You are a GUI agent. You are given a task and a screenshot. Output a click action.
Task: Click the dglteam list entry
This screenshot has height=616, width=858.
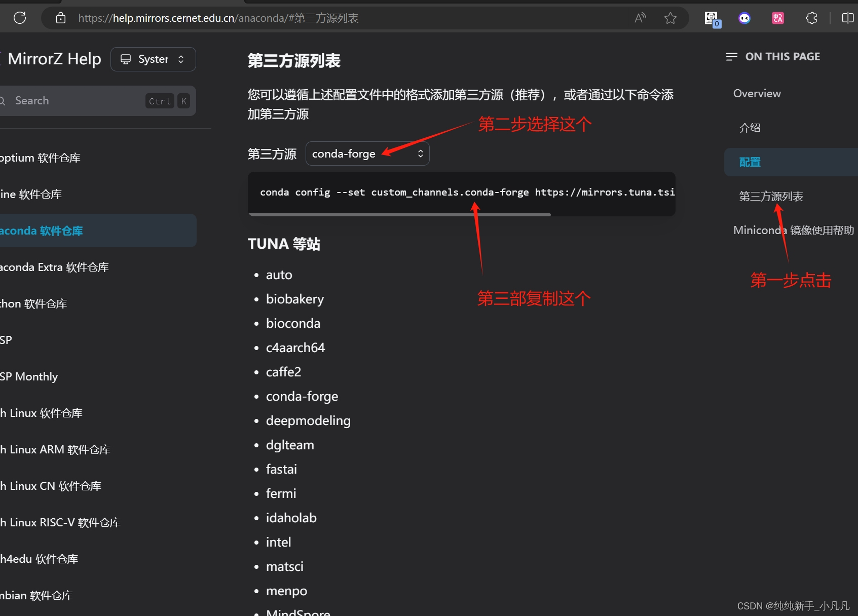pyautogui.click(x=290, y=445)
